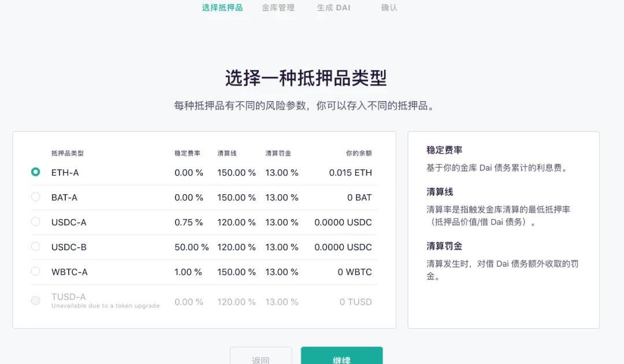The height and width of the screenshot is (364, 624).
Task: Click the 清算罚金 column header
Action: coord(278,153)
